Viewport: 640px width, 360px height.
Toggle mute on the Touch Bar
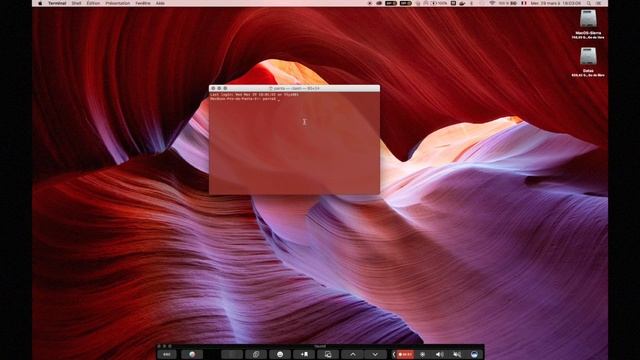(x=457, y=354)
